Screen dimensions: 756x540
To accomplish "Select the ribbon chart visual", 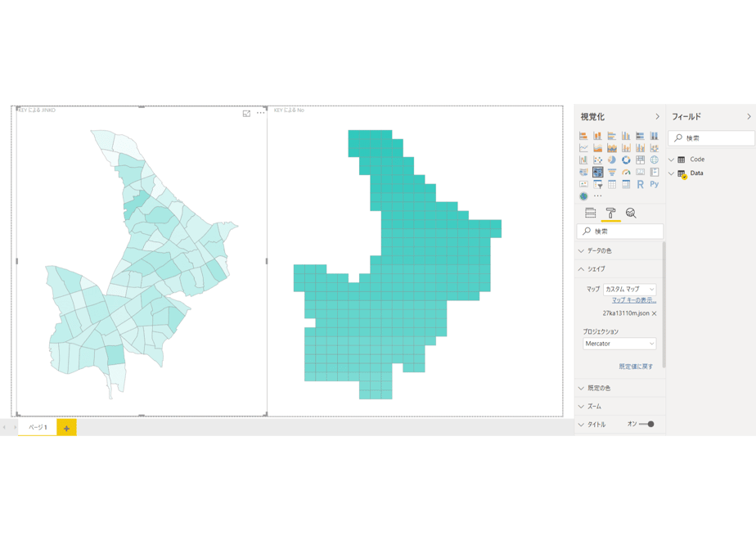I will [655, 147].
